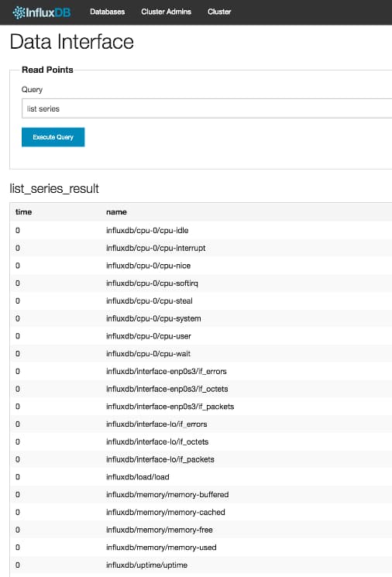
Task: Select row influxdb/cpu-0/cpu-softirq
Action: (x=201, y=283)
